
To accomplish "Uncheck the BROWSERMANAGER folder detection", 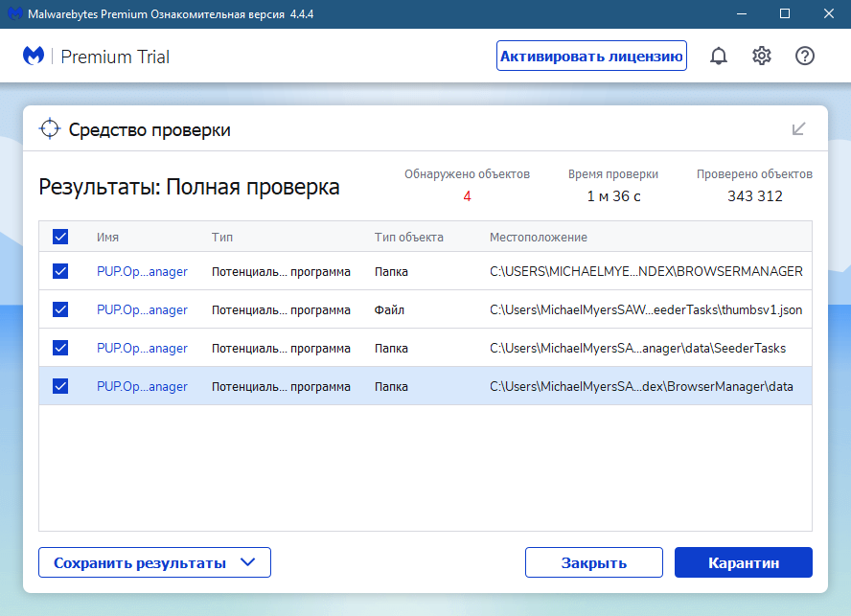I will click(60, 271).
